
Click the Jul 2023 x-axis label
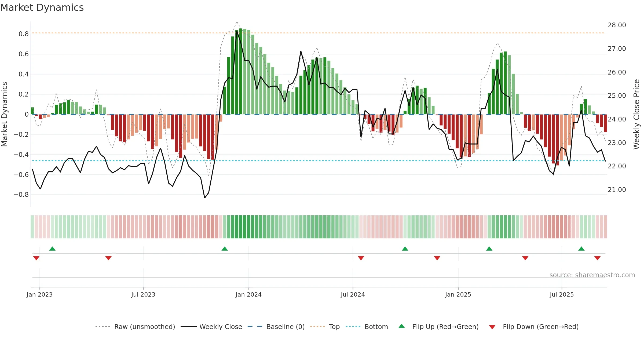(143, 294)
